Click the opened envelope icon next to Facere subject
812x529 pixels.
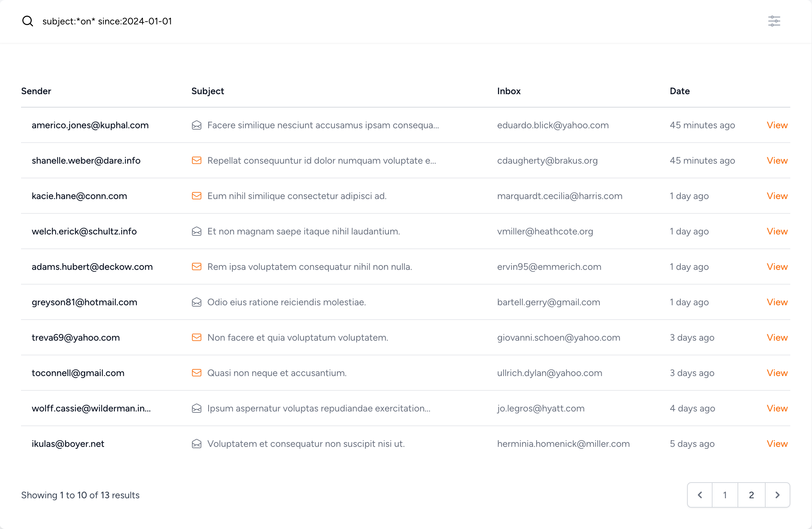197,125
